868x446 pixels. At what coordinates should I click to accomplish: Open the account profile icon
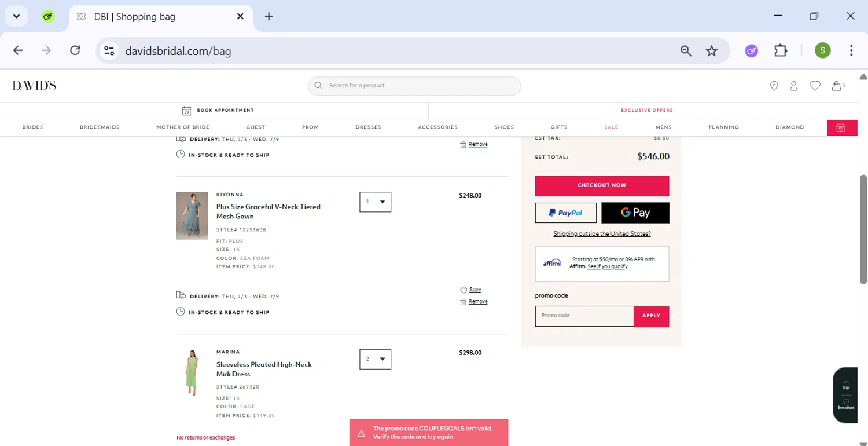click(794, 86)
